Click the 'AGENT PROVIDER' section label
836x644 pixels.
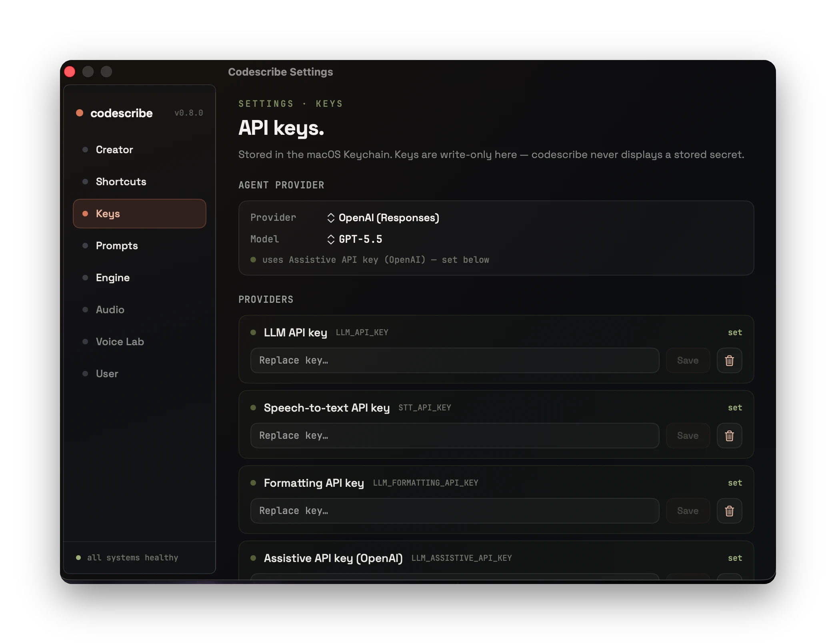(x=281, y=185)
